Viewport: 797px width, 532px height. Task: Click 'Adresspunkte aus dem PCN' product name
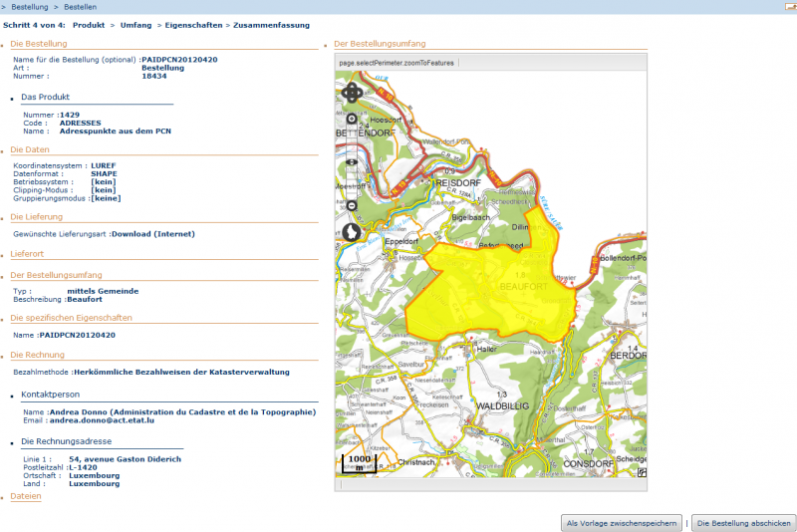pyautogui.click(x=116, y=132)
